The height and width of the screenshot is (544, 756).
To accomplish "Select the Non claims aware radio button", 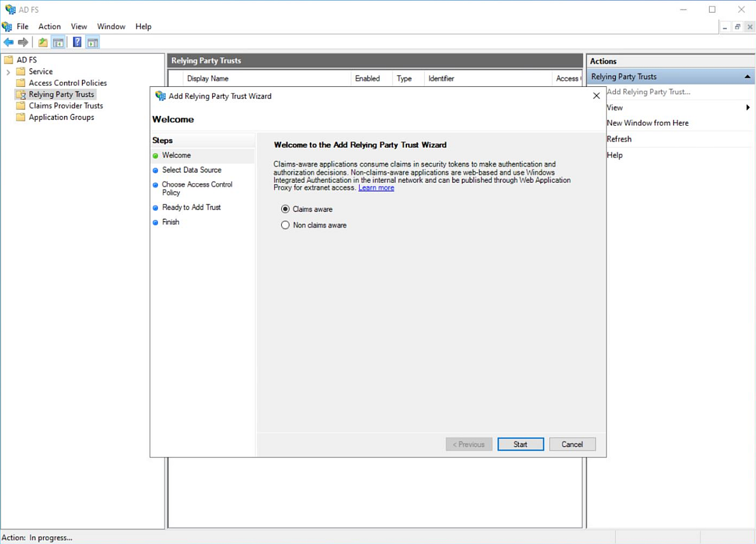I will (x=285, y=225).
